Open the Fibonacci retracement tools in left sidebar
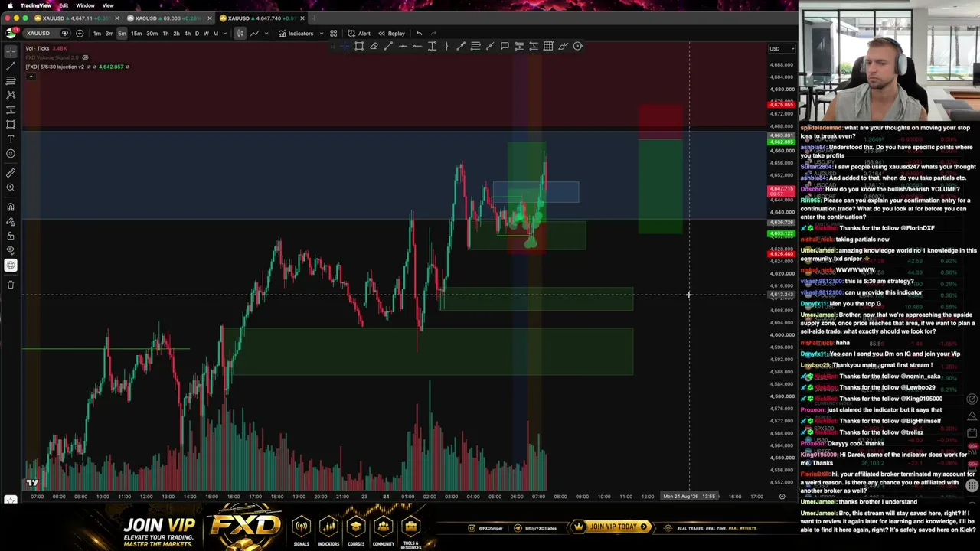980x551 pixels. pos(11,80)
